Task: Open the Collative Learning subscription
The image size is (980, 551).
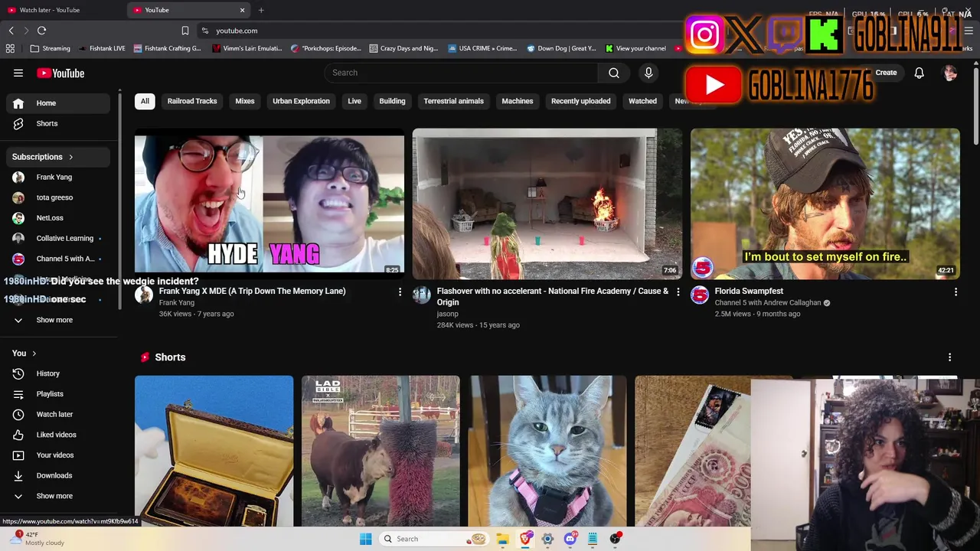Action: point(58,238)
